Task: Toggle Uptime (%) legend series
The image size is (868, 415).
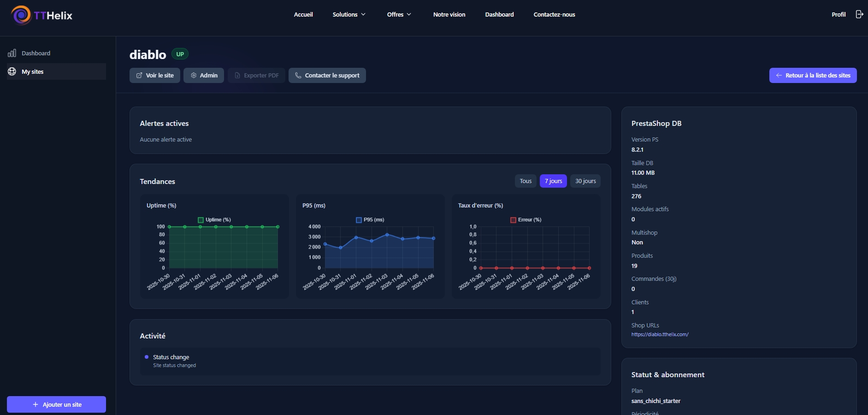Action: pos(214,220)
